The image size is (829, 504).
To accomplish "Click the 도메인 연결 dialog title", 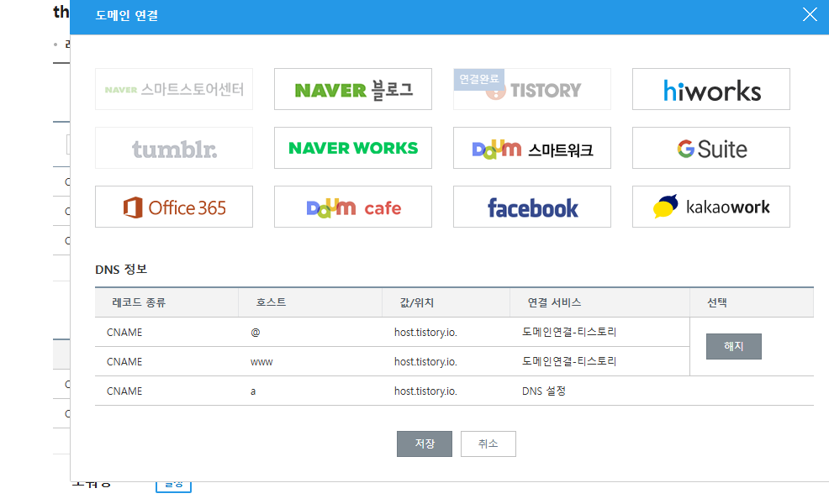I will pyautogui.click(x=126, y=15).
